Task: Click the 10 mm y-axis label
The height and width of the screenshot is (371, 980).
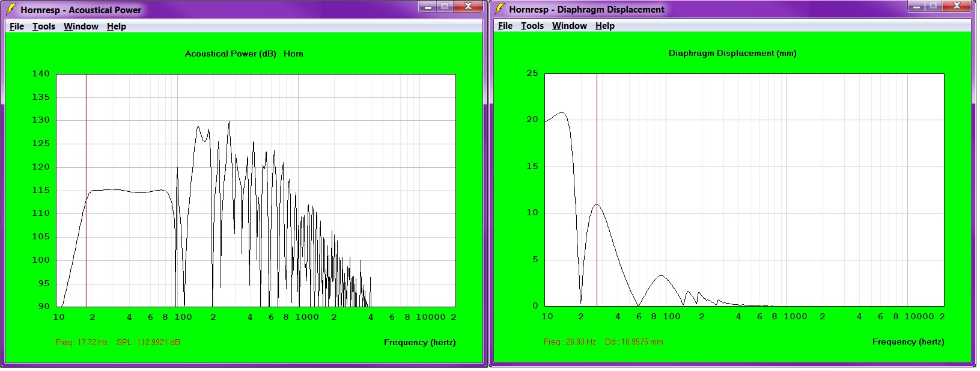Action: click(532, 212)
